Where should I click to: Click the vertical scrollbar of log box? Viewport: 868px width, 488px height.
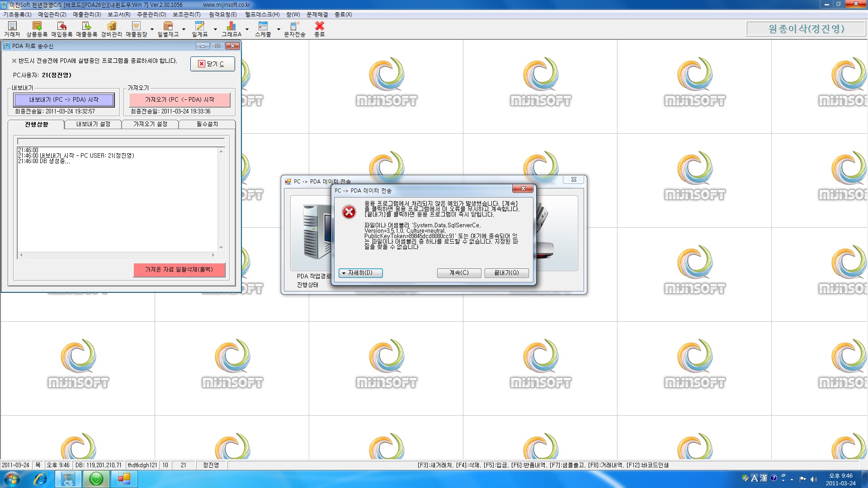click(x=221, y=199)
